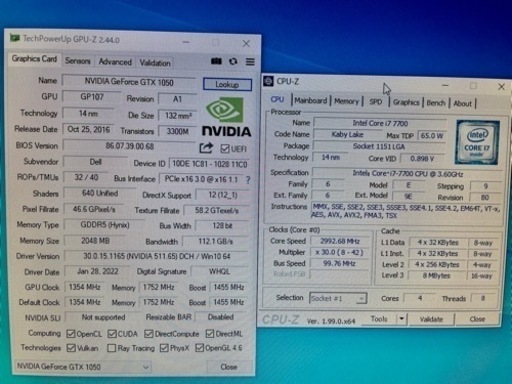Toggle the OpenCL checkbox

70,334
